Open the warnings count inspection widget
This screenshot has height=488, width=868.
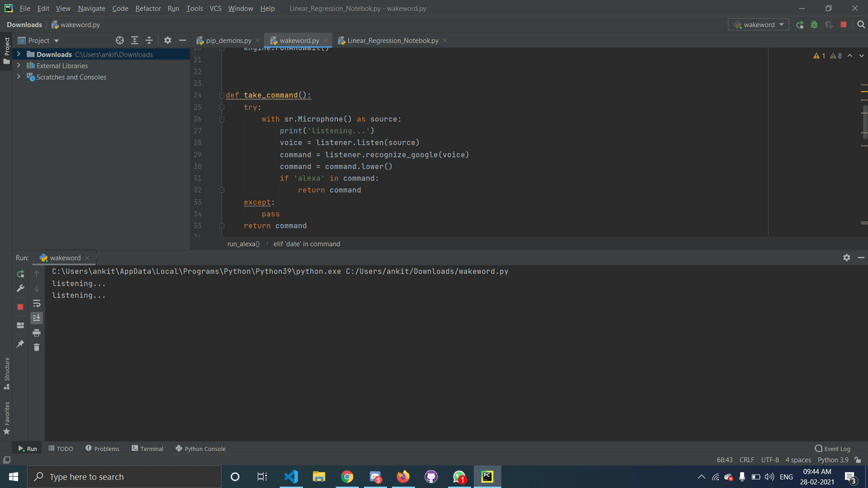point(827,55)
